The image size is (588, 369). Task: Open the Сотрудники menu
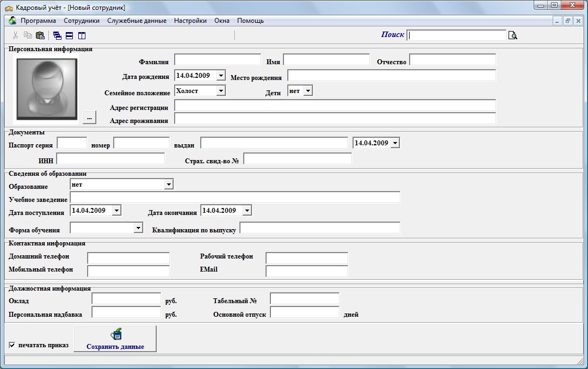(x=82, y=21)
